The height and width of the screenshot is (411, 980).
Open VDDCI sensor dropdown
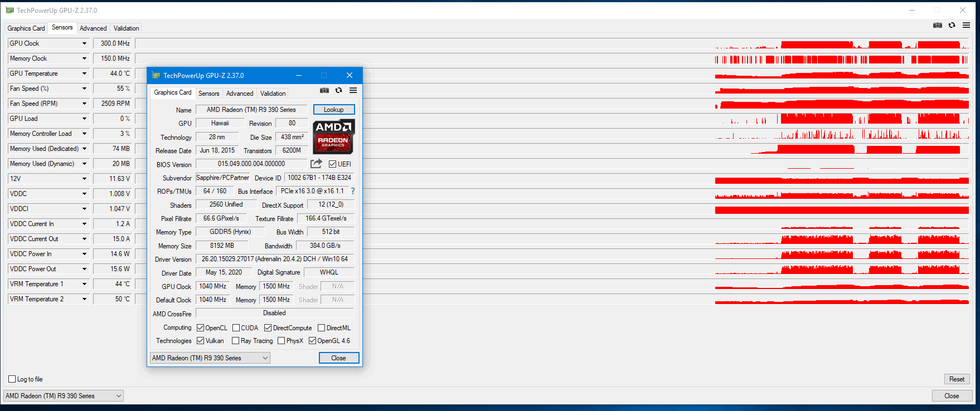(85, 209)
